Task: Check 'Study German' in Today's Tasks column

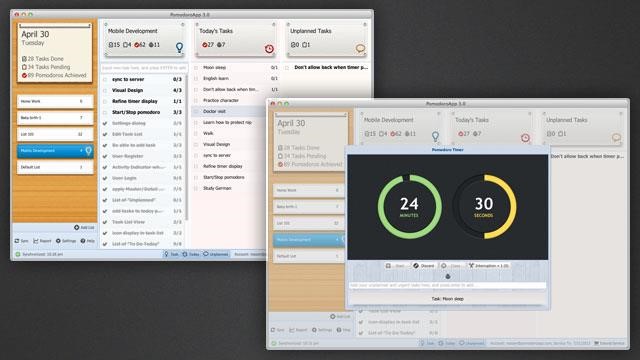Action: pos(196,189)
